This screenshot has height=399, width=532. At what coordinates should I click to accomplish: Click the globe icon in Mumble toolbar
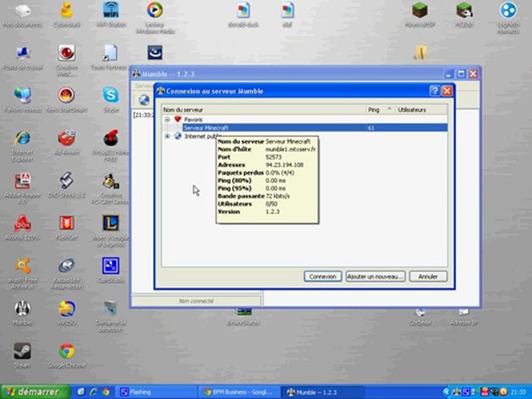tap(144, 100)
